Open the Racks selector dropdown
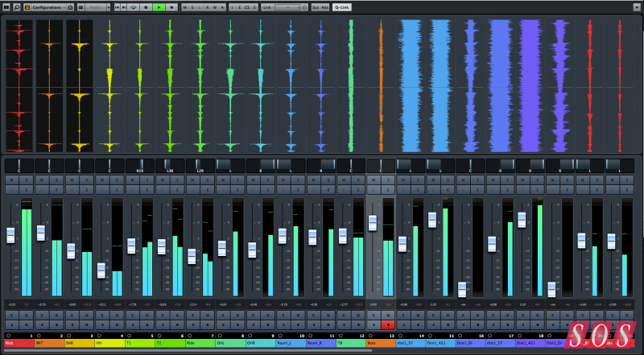 tap(95, 7)
